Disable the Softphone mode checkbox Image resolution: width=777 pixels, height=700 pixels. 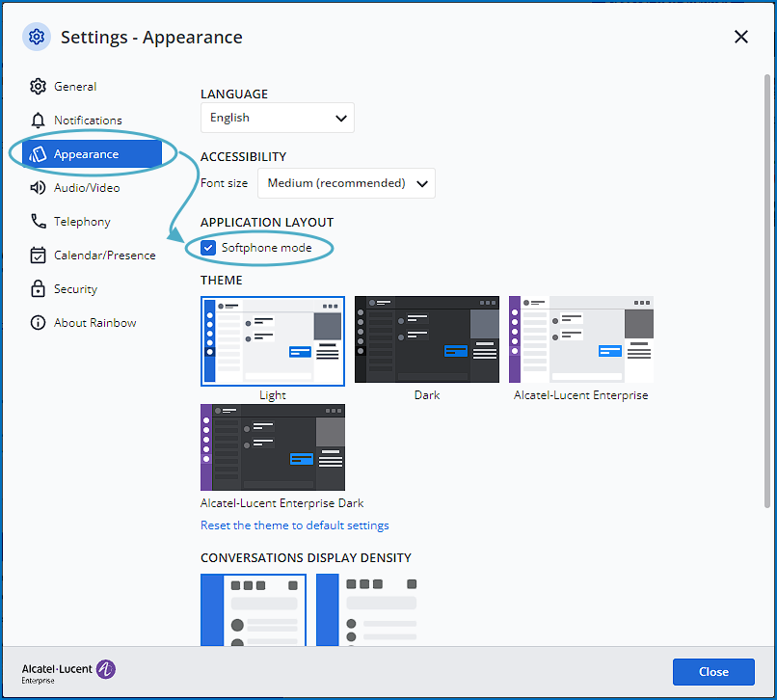(x=208, y=248)
